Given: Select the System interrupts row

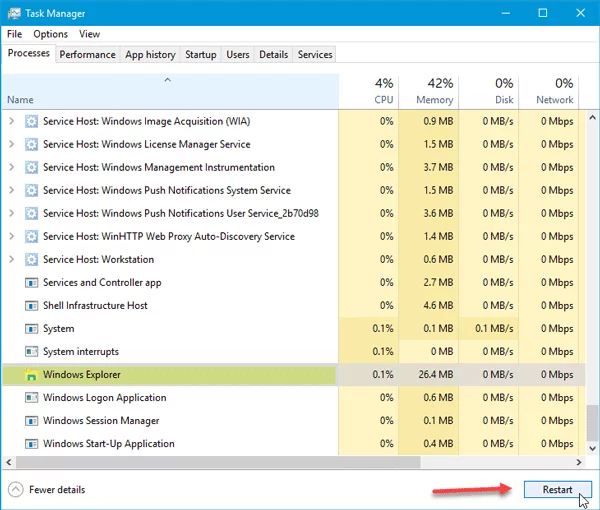Looking at the screenshot, I should 293,351.
